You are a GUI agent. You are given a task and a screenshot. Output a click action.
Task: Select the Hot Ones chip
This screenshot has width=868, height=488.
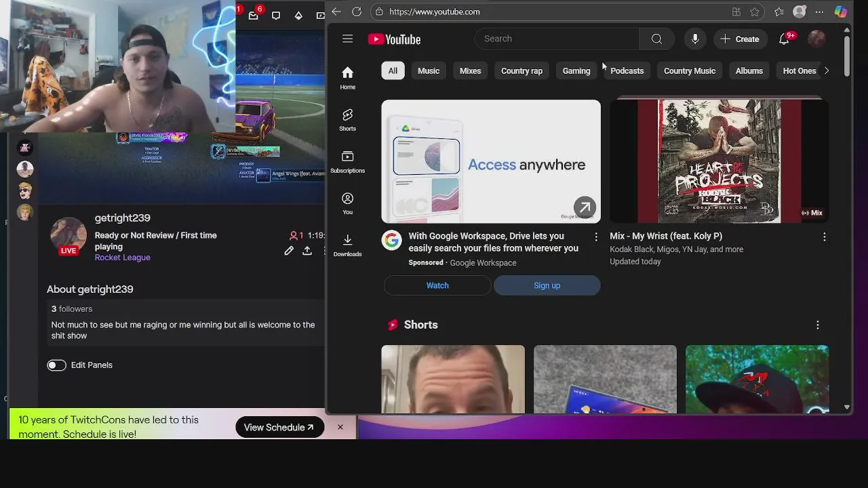click(800, 70)
